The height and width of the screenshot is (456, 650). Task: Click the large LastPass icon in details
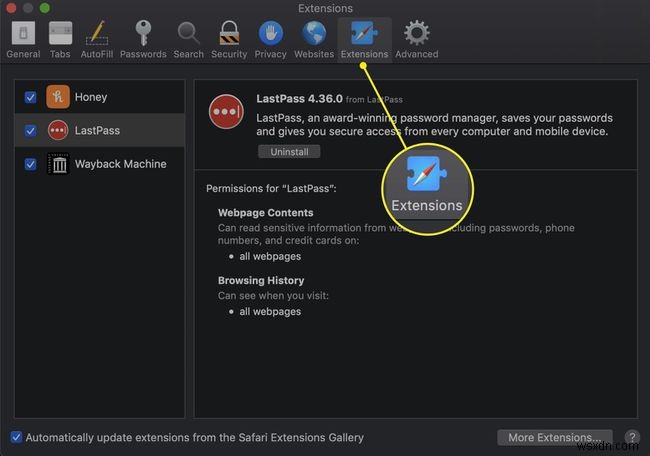pyautogui.click(x=226, y=112)
